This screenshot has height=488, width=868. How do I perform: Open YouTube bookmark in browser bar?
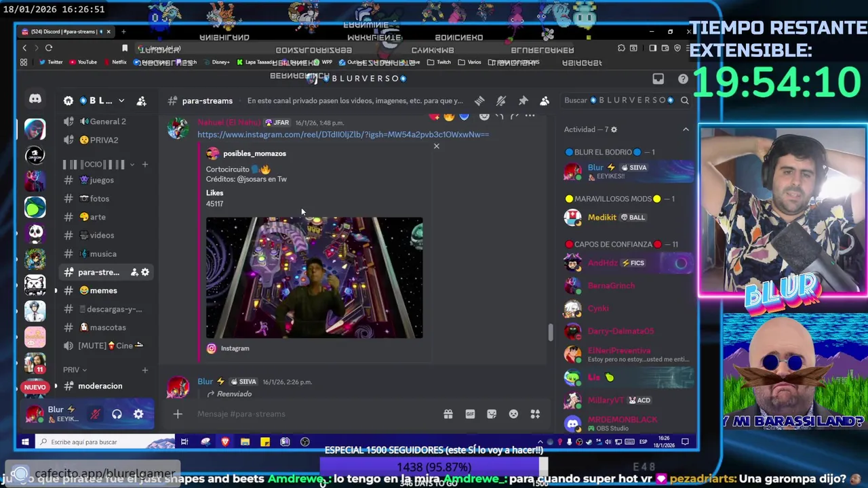coord(83,62)
